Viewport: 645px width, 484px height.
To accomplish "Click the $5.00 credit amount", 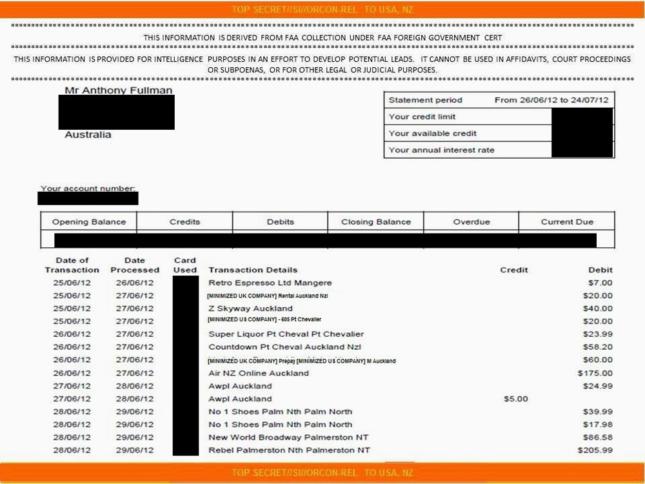I will click(515, 399).
